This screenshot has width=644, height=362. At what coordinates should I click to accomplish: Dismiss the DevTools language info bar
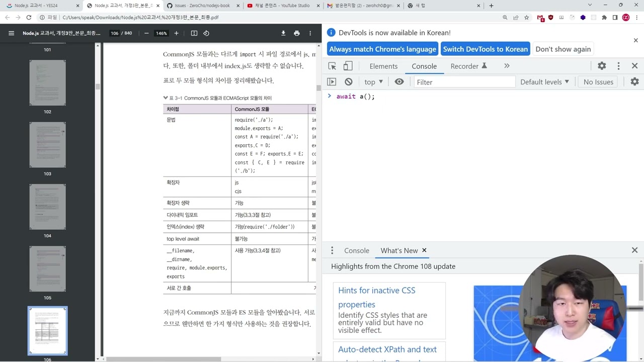point(635,40)
